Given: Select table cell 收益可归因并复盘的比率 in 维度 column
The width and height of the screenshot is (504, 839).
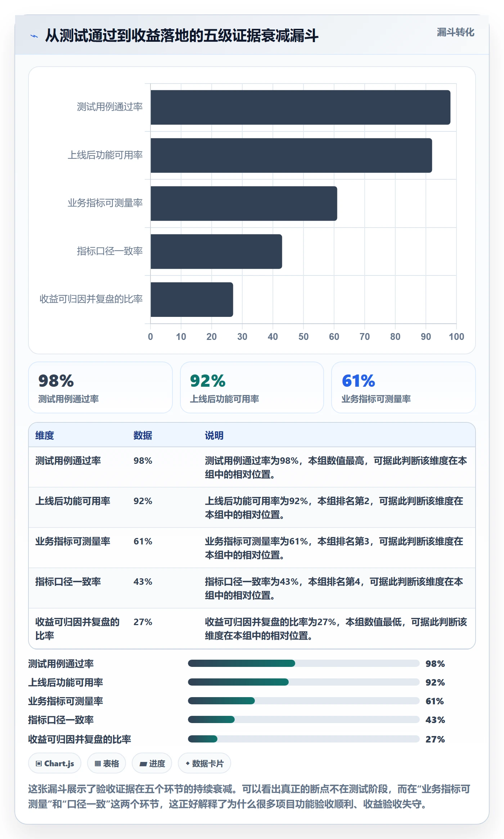Looking at the screenshot, I should coord(77,629).
